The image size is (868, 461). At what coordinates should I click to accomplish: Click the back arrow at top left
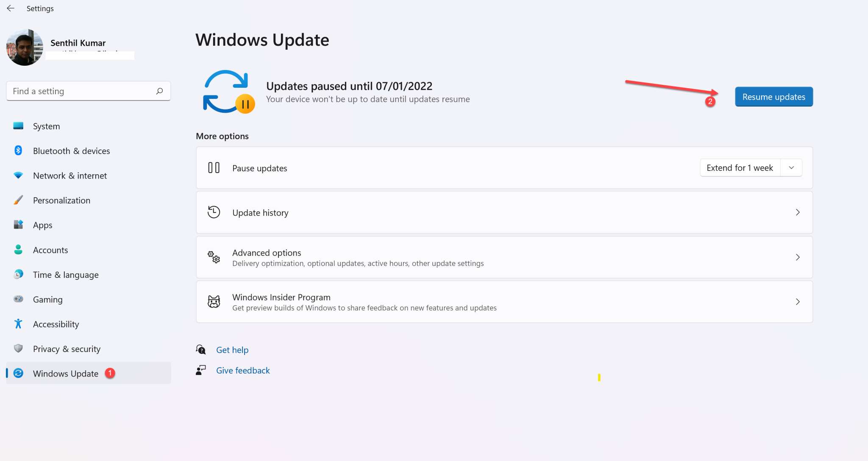tap(11, 8)
